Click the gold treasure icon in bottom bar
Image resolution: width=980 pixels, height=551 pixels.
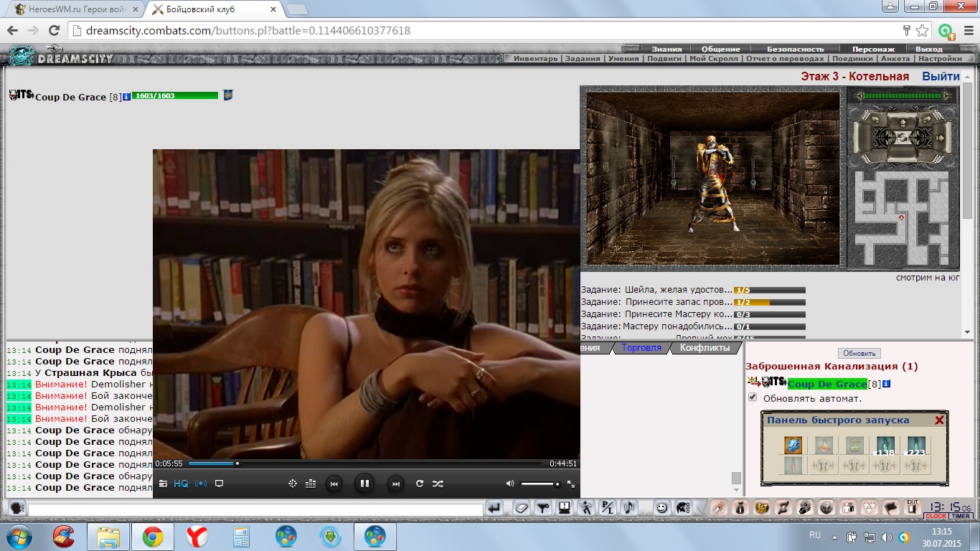click(762, 508)
